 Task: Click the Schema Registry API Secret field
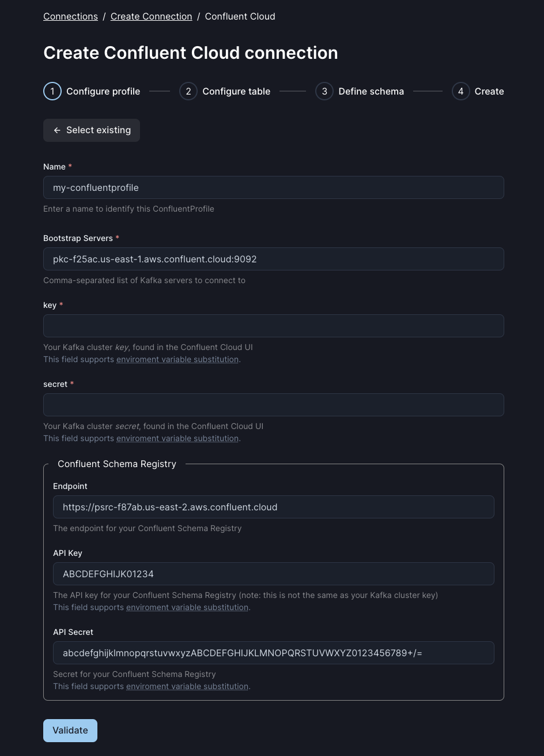click(x=274, y=653)
